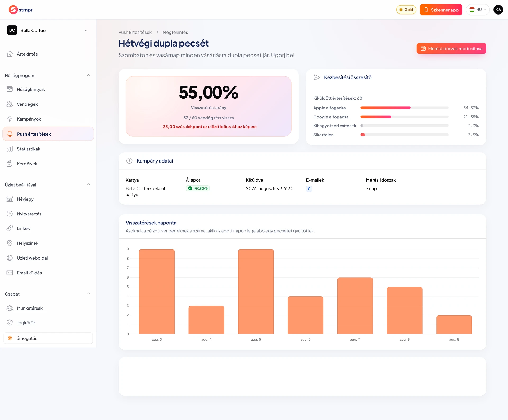This screenshot has width=508, height=420.
Task: Open Nyitvatartás menu item
Action: point(48,214)
